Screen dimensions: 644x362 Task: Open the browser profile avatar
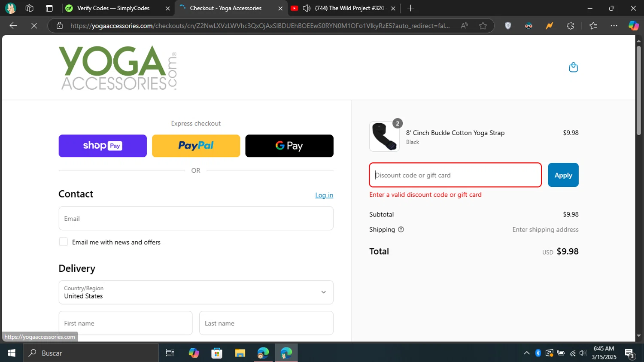[x=10, y=8]
